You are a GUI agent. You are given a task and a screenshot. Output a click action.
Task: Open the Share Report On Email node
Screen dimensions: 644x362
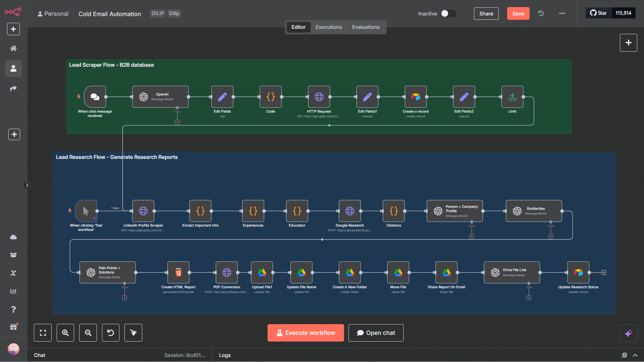click(x=446, y=272)
